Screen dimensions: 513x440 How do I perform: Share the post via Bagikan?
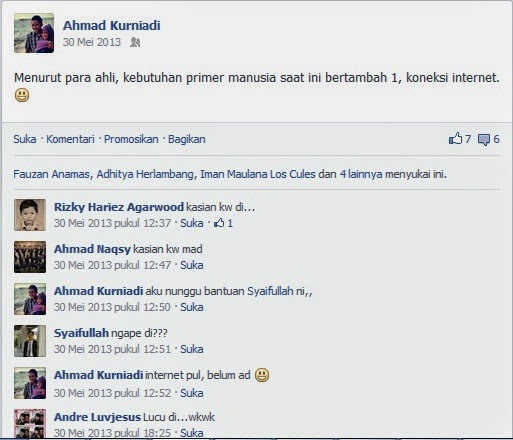(x=187, y=139)
